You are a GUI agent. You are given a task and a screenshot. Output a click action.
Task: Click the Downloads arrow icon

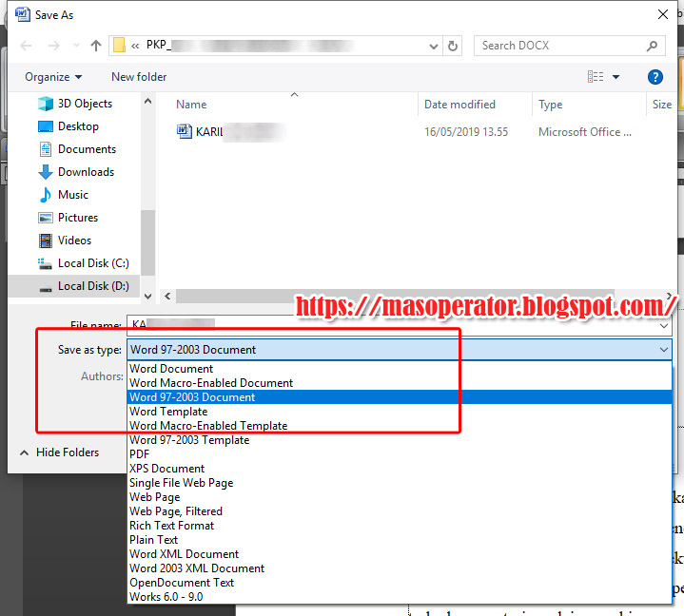pos(46,172)
